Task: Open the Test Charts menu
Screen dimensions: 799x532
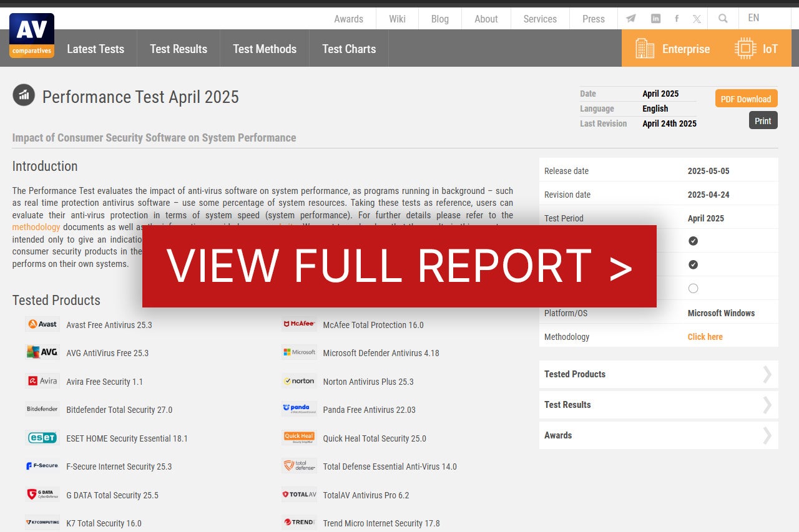Action: click(x=349, y=49)
